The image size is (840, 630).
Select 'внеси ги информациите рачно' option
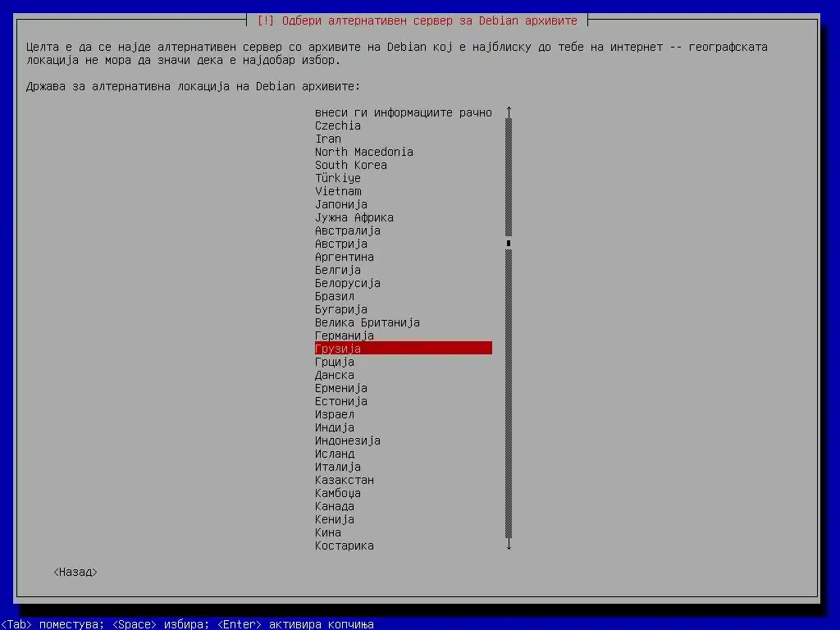pos(403,112)
